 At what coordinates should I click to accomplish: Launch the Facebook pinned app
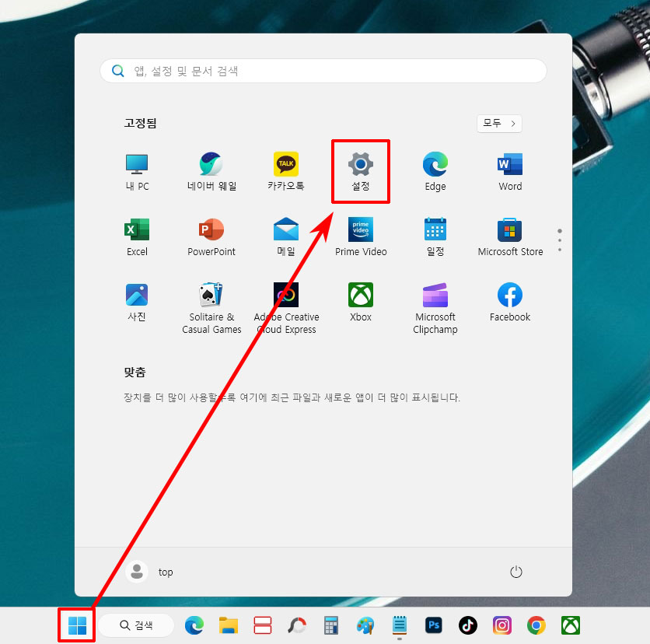(509, 296)
